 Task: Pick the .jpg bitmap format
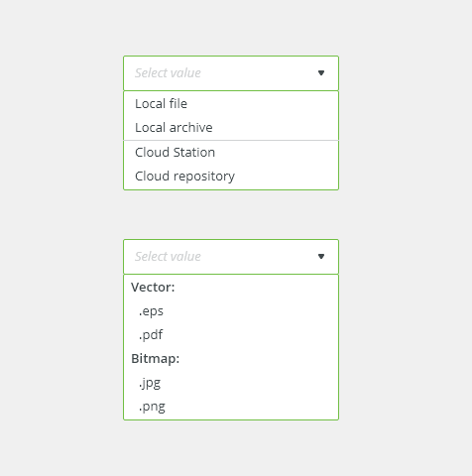(x=231, y=383)
